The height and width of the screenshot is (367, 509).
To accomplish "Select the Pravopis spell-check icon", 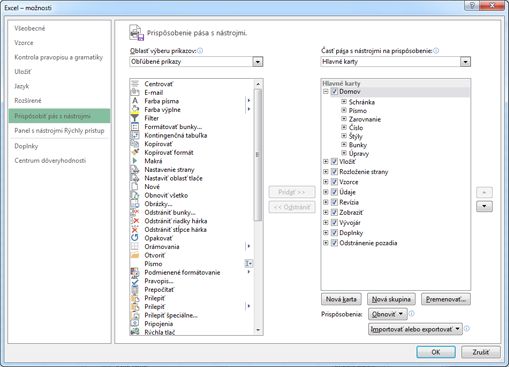I will click(x=135, y=281).
